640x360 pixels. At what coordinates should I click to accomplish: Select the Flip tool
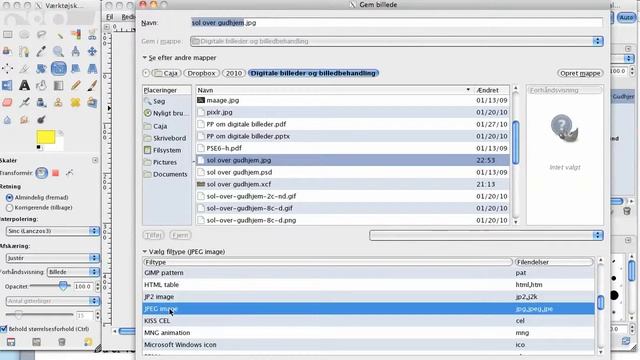(x=7, y=86)
